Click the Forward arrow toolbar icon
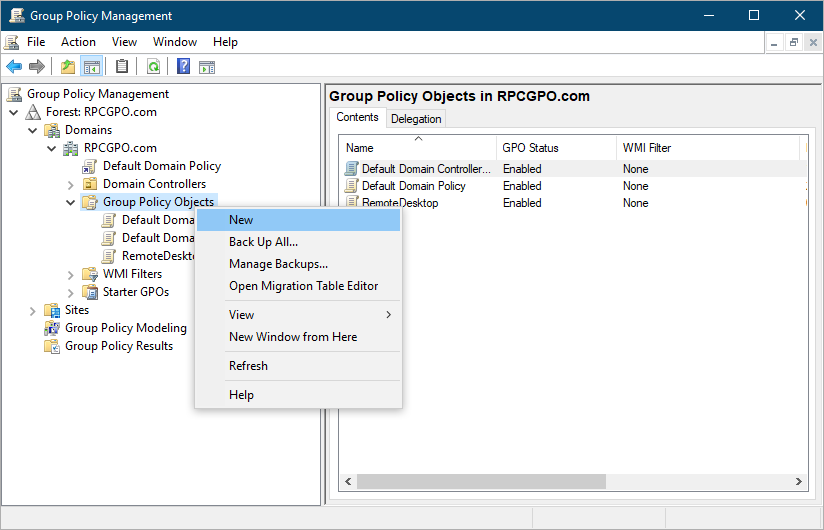Viewport: 824px width, 530px height. pos(37,67)
